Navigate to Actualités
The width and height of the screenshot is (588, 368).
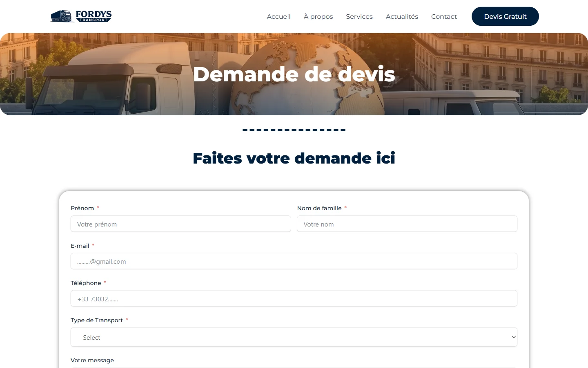(x=402, y=17)
